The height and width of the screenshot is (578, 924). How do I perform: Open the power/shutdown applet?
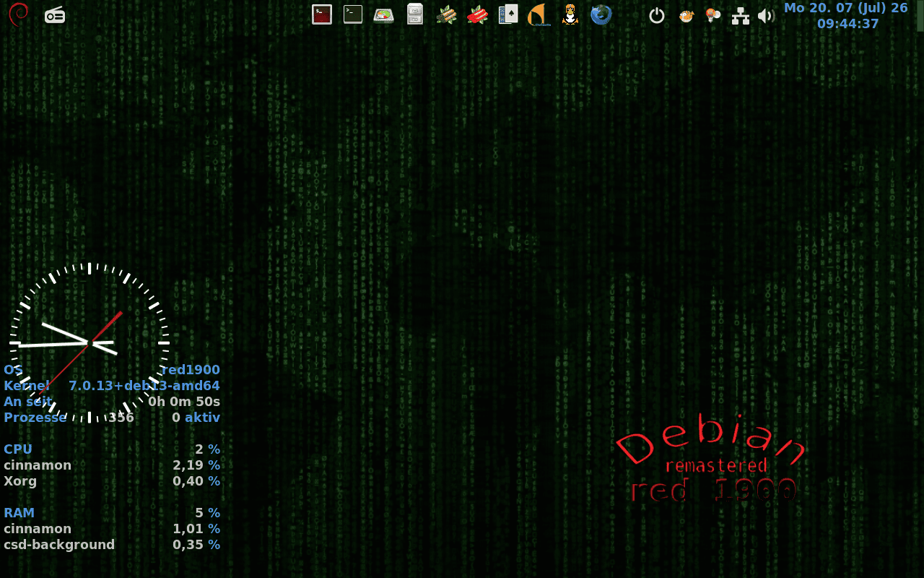click(656, 15)
